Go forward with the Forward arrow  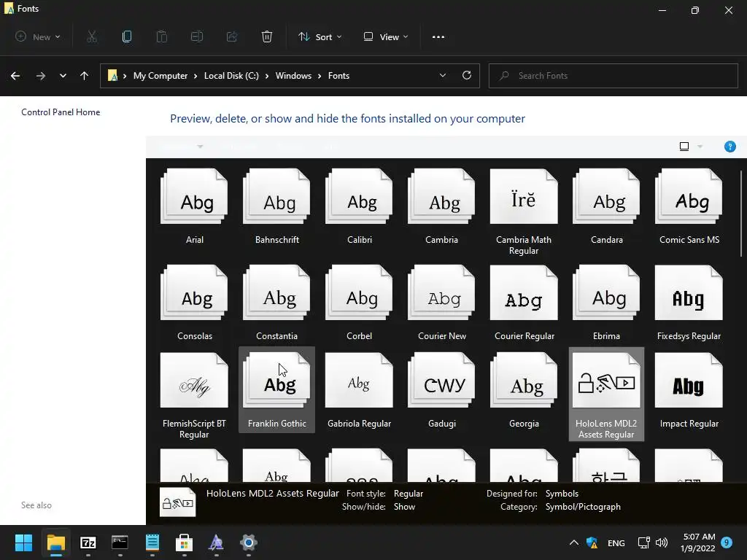(41, 76)
